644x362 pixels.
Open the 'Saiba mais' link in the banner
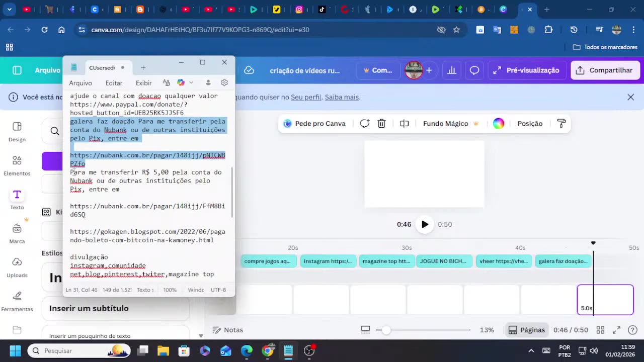342,97
